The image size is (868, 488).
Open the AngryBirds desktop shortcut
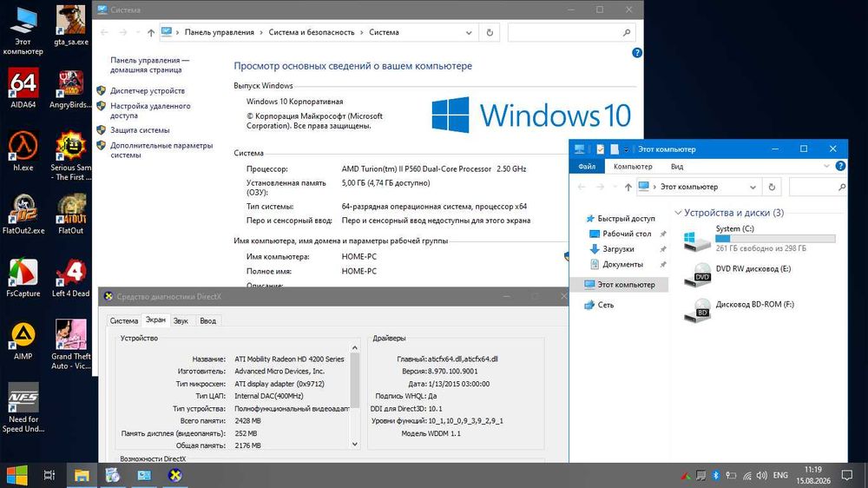(x=71, y=89)
